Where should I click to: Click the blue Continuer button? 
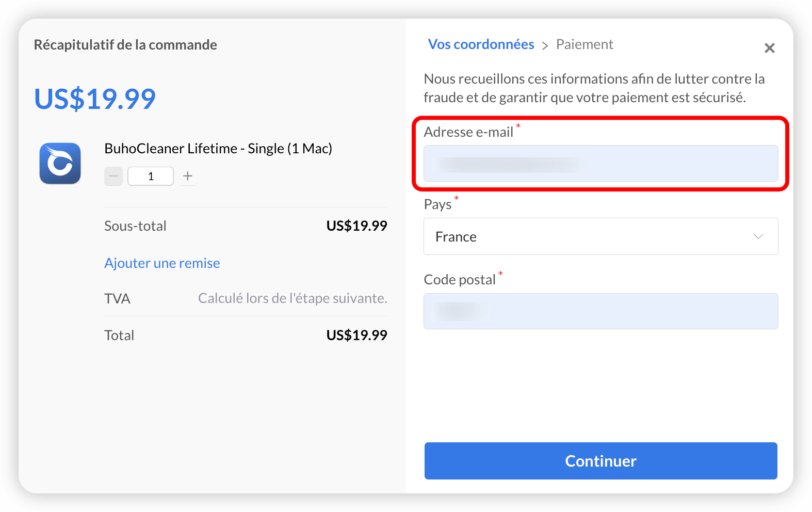click(x=601, y=461)
